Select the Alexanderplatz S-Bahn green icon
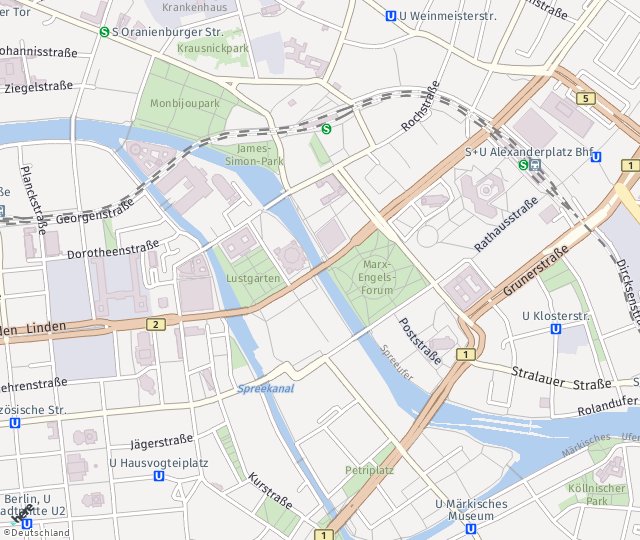Screen dimensions: 640x540 coord(523,165)
